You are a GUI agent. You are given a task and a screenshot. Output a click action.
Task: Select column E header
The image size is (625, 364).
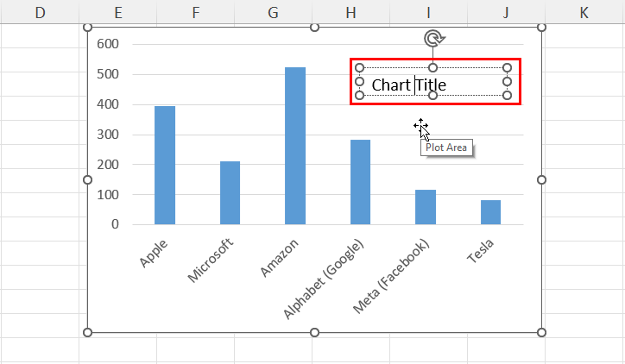click(118, 12)
